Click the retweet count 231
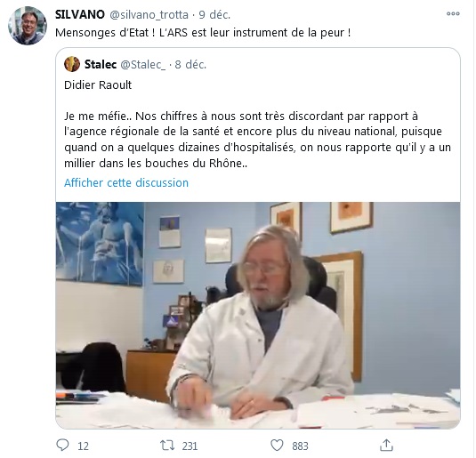476x458 pixels. [x=190, y=446]
